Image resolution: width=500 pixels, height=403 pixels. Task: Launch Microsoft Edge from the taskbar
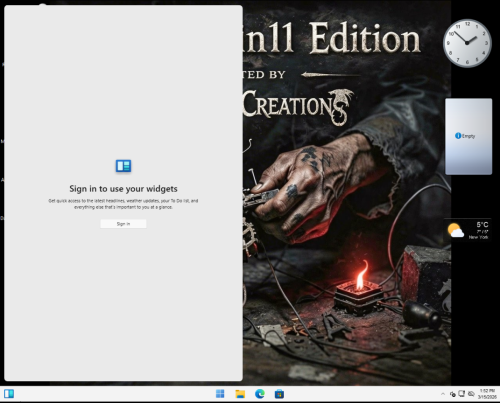coord(260,394)
